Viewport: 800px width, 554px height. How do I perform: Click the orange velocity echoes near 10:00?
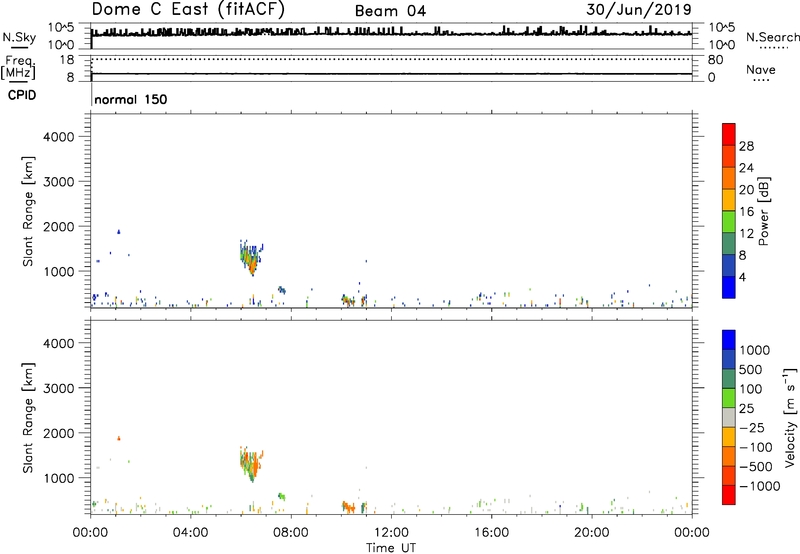coord(348,507)
